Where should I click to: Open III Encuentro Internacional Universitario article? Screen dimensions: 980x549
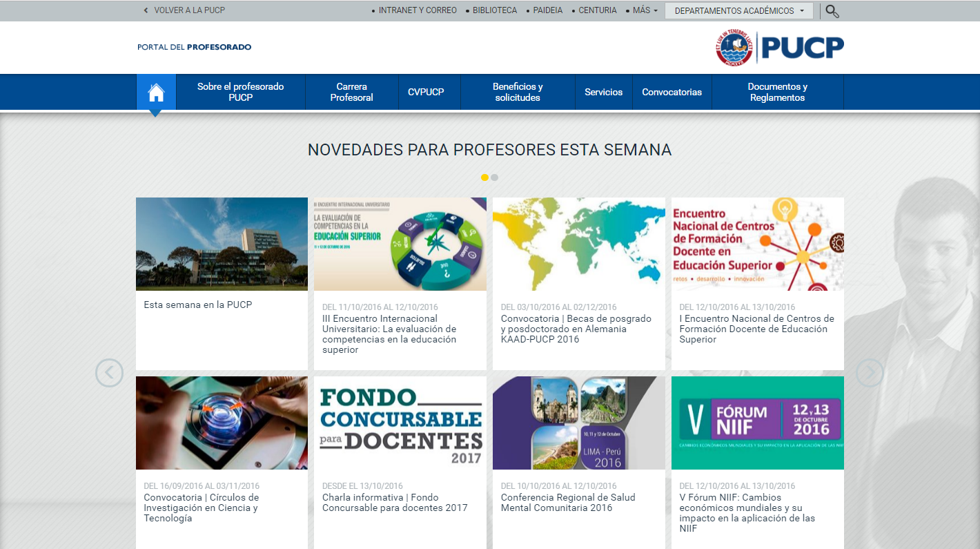tap(390, 334)
